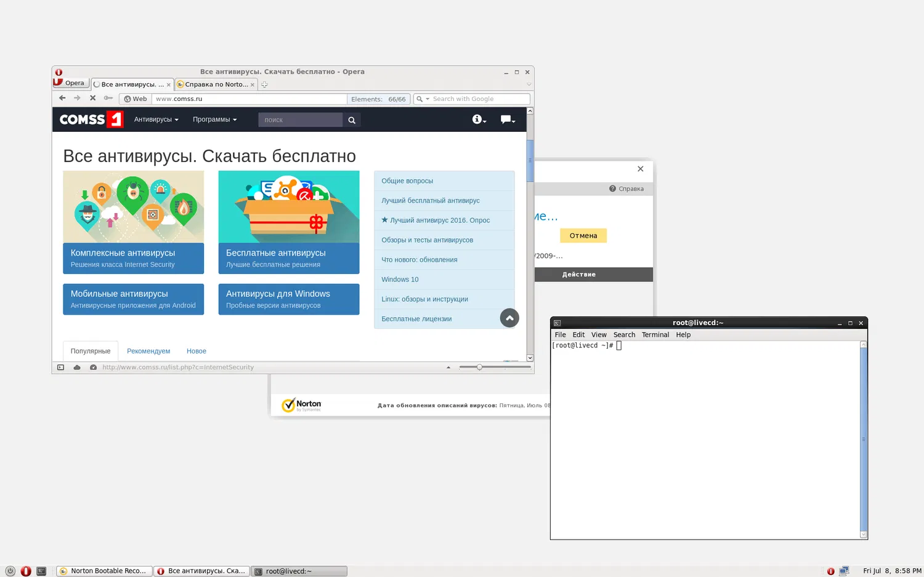Expand the Программы dropdown menu
Image resolution: width=924 pixels, height=577 pixels.
click(x=215, y=119)
